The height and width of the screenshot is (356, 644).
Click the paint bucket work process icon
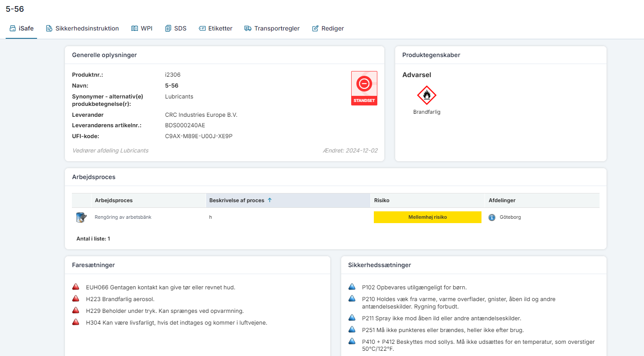pyautogui.click(x=81, y=217)
